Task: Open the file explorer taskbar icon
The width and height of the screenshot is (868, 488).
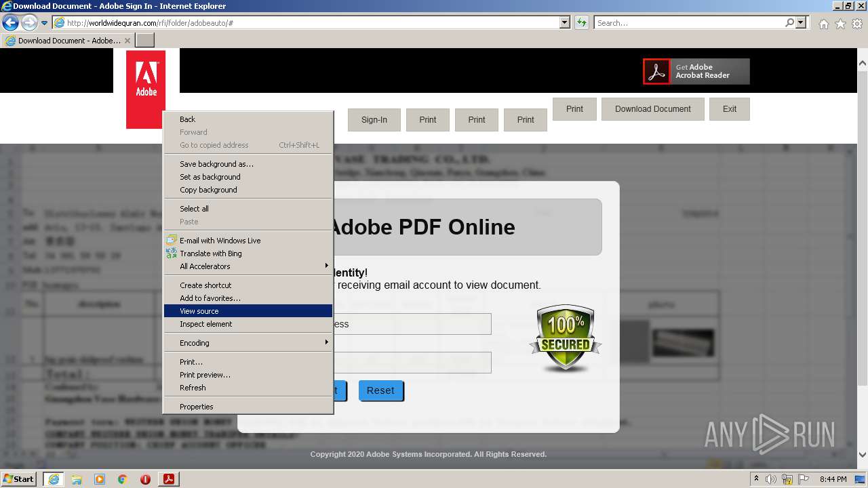Action: [77, 479]
